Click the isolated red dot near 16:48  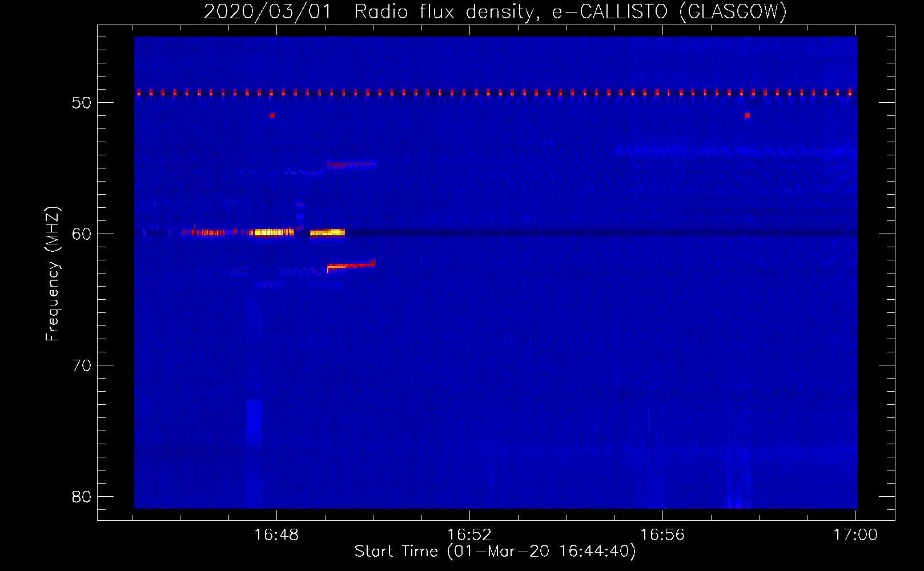click(x=272, y=115)
